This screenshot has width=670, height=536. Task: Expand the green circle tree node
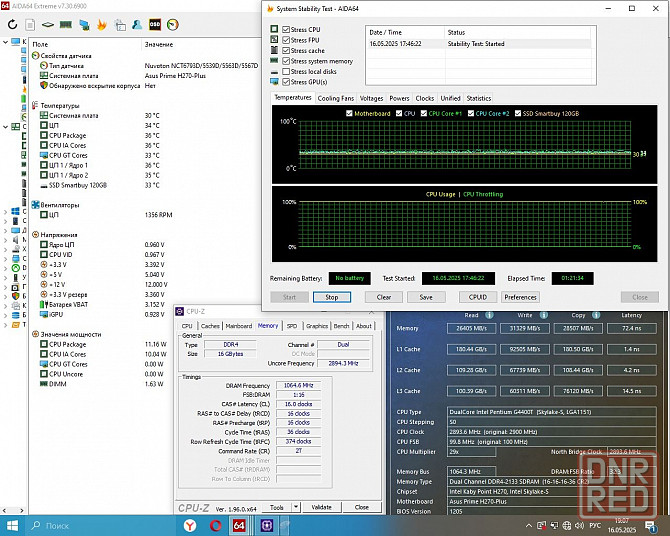click(5, 268)
